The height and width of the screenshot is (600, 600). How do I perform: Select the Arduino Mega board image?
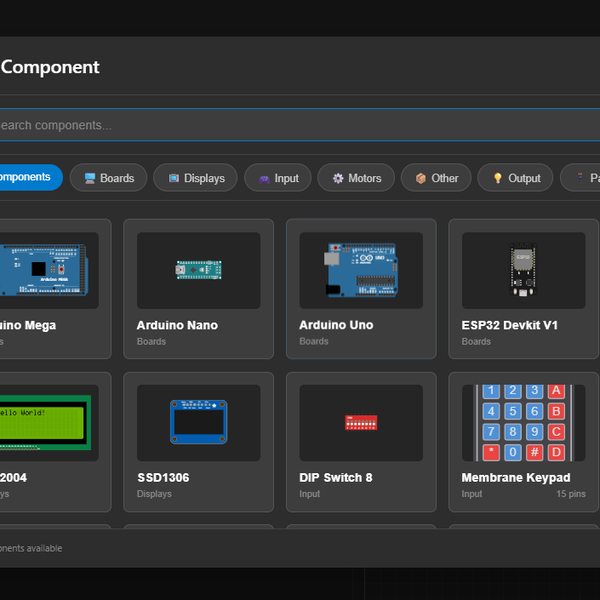coord(43,270)
